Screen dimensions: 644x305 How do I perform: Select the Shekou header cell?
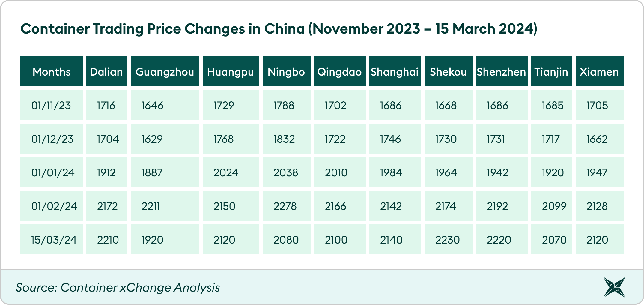click(x=449, y=71)
